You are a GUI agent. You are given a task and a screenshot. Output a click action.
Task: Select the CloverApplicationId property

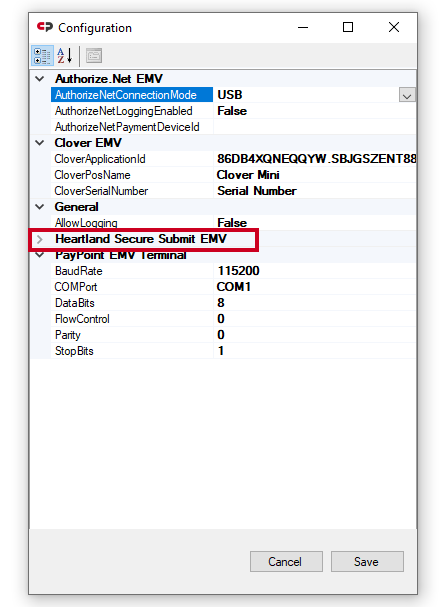[132, 159]
